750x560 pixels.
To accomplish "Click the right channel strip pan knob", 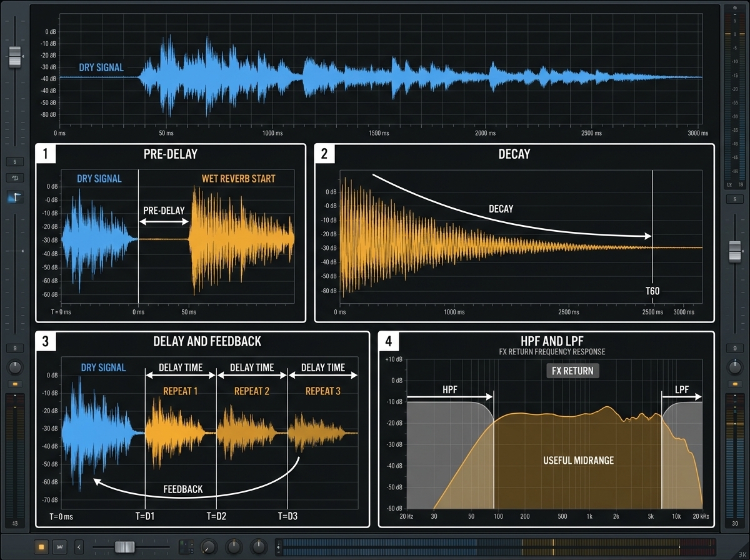I will coord(735,367).
